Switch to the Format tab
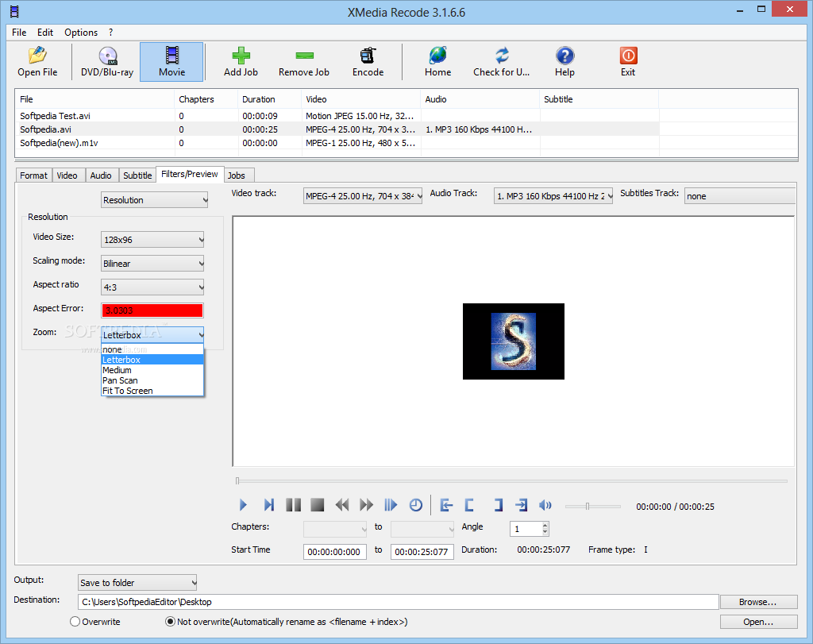Viewport: 813px width, 644px height. 33,175
